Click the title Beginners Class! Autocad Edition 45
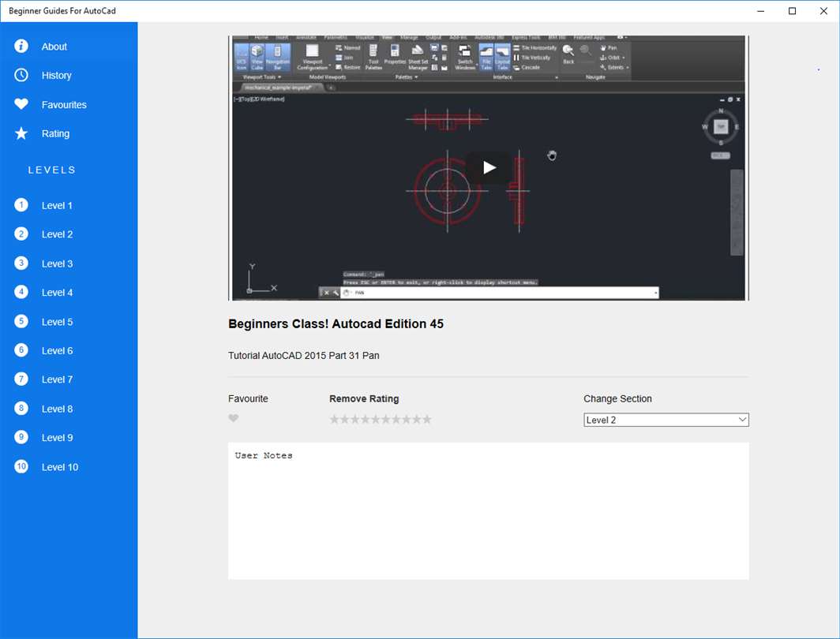This screenshot has height=639, width=840. [336, 323]
